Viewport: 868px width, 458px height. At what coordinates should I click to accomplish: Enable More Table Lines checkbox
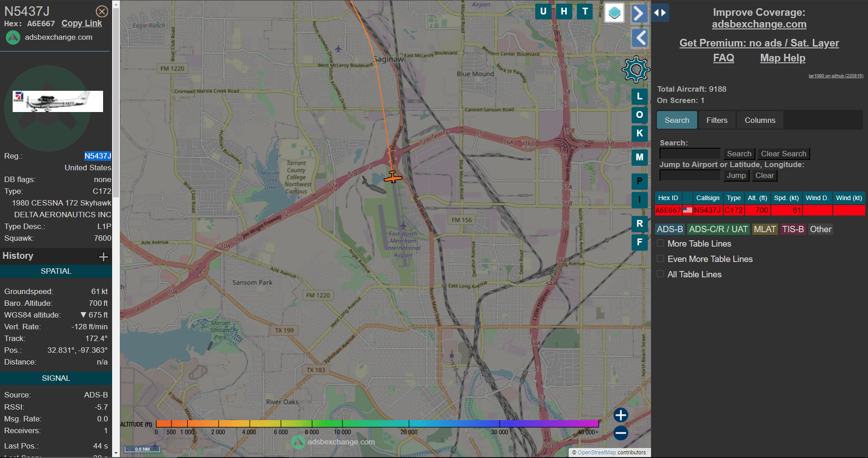pos(660,243)
